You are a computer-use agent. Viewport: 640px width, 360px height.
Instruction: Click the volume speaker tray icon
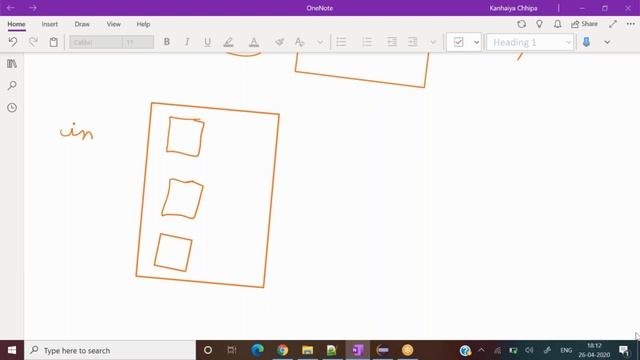tap(529, 350)
